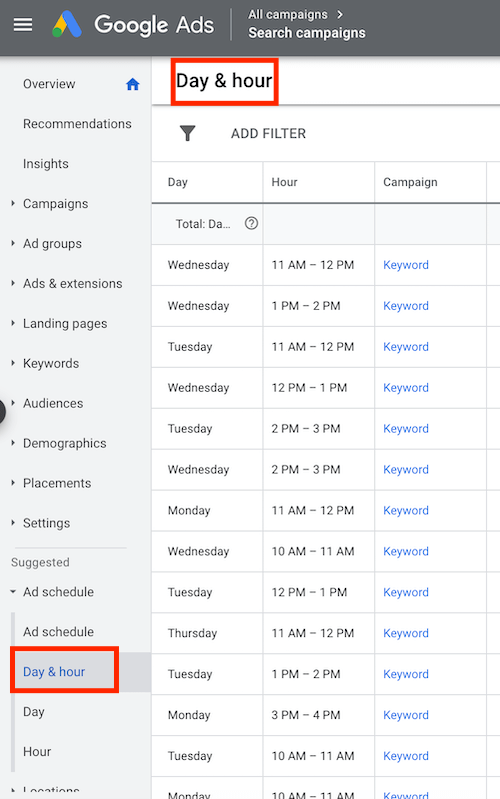
Task: Open the Overview page
Action: [x=49, y=84]
